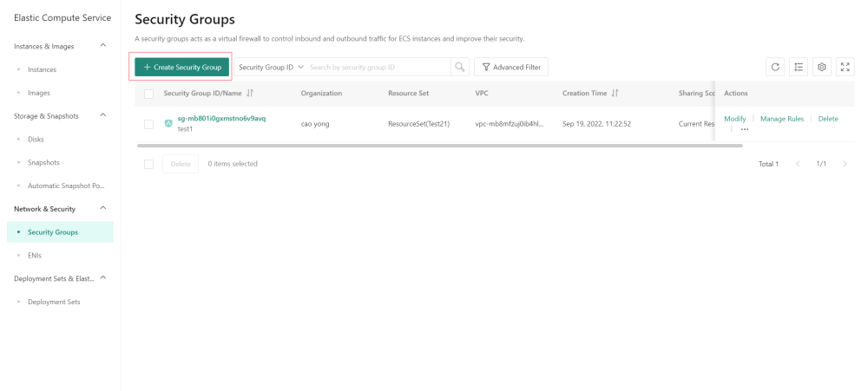Open the more actions ellipsis for test1
The image size is (868, 391).
point(745,129)
